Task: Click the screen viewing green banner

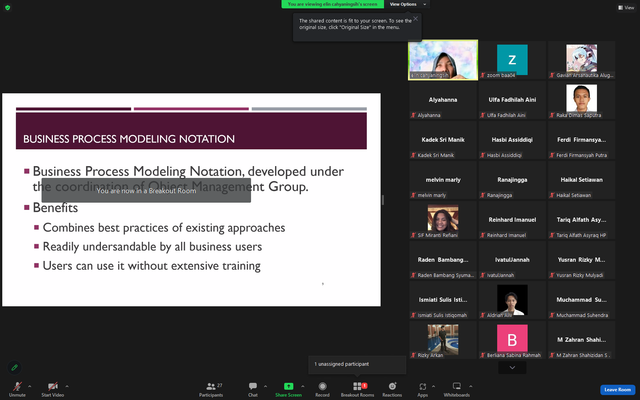Action: pyautogui.click(x=333, y=4)
